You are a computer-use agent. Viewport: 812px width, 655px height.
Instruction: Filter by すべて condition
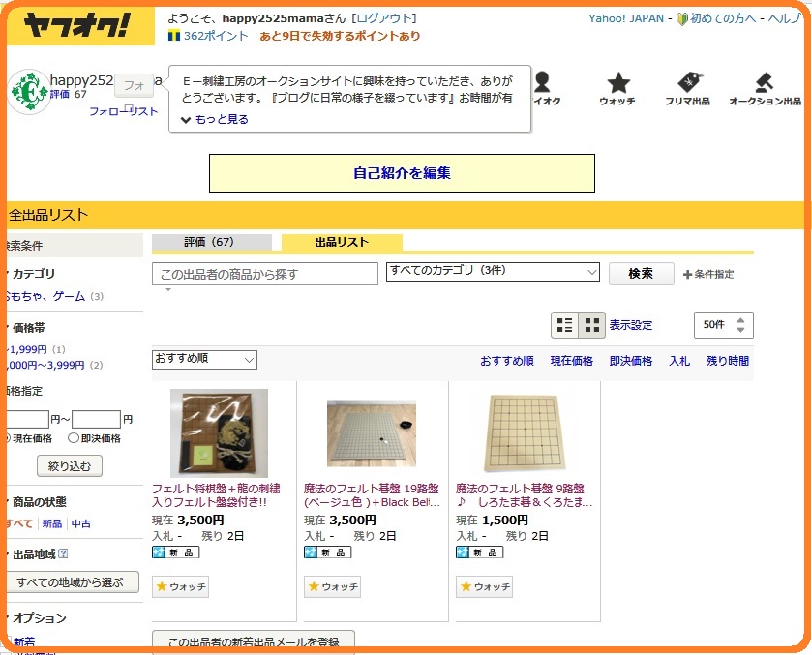[19, 523]
